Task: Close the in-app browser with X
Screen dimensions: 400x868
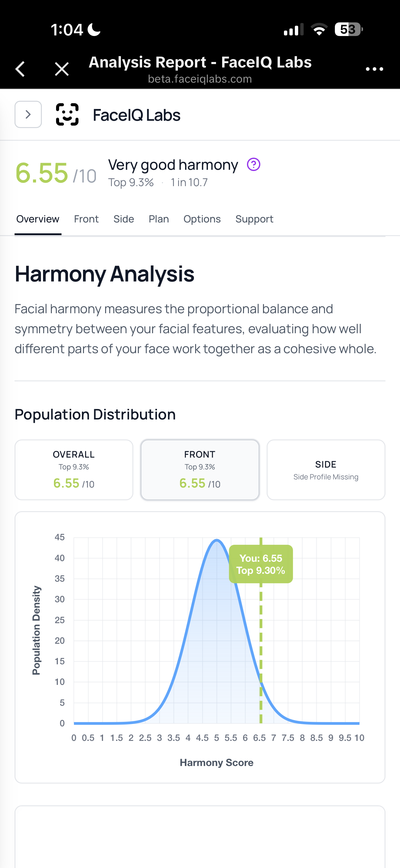Action: click(x=62, y=69)
